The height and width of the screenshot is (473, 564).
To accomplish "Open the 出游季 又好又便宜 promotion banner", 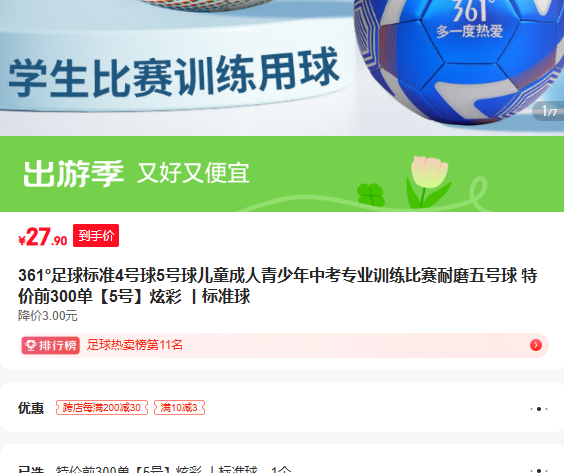I will point(282,174).
